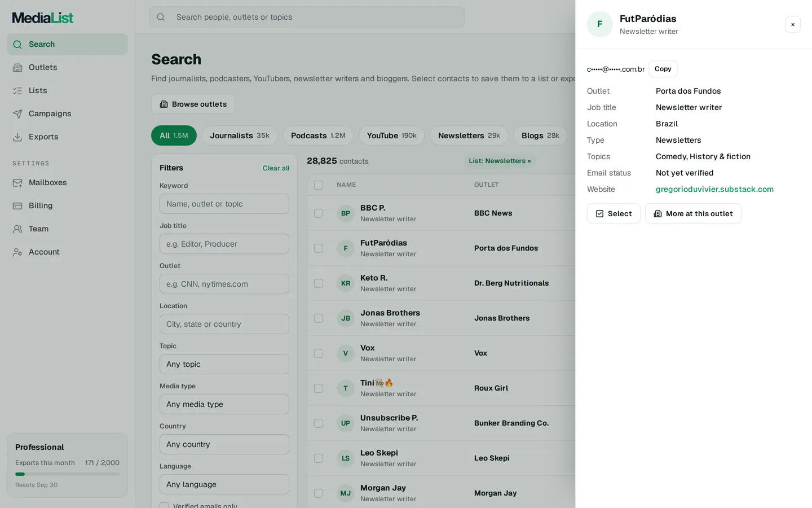
Task: Click the Lists icon in sidebar
Action: click(17, 91)
